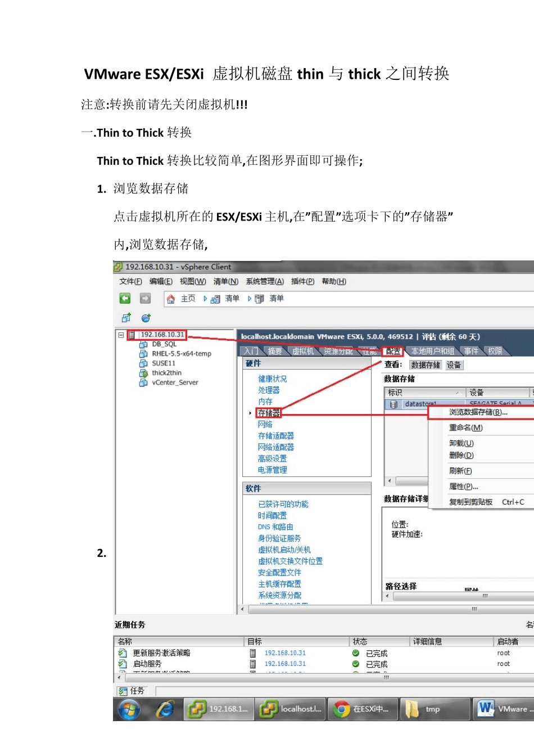Screen dimensions: 534x756
Task: Open the 视图(W) menu
Action: point(193,281)
